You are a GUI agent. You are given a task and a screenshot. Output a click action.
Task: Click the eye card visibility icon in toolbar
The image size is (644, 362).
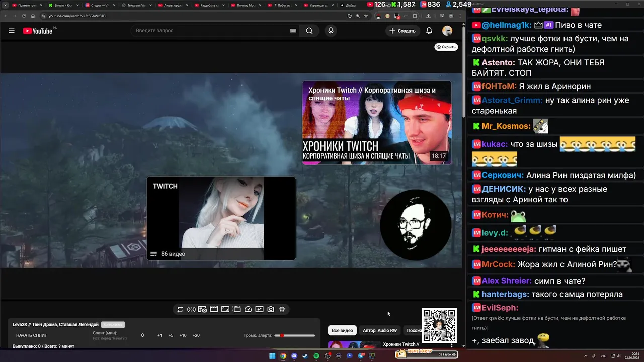coord(203,309)
